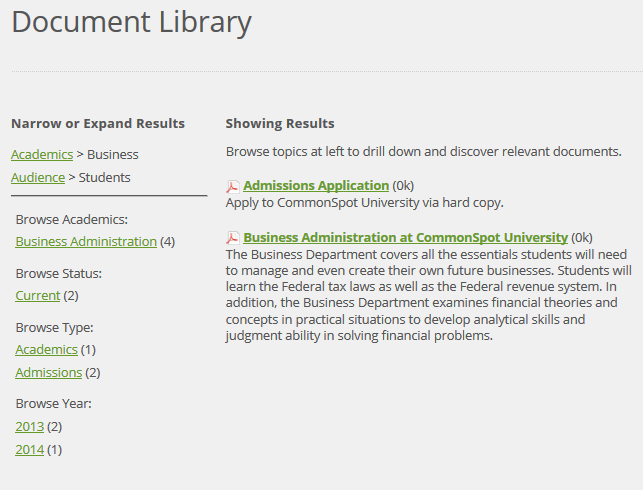Filter results by Current status
Image resolution: width=643 pixels, height=490 pixels.
38,296
